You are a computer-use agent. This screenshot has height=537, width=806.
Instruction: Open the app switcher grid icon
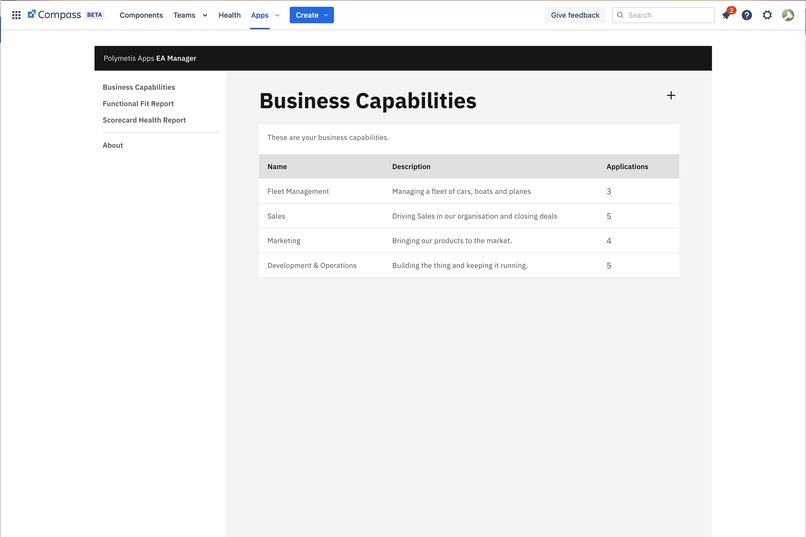16,15
